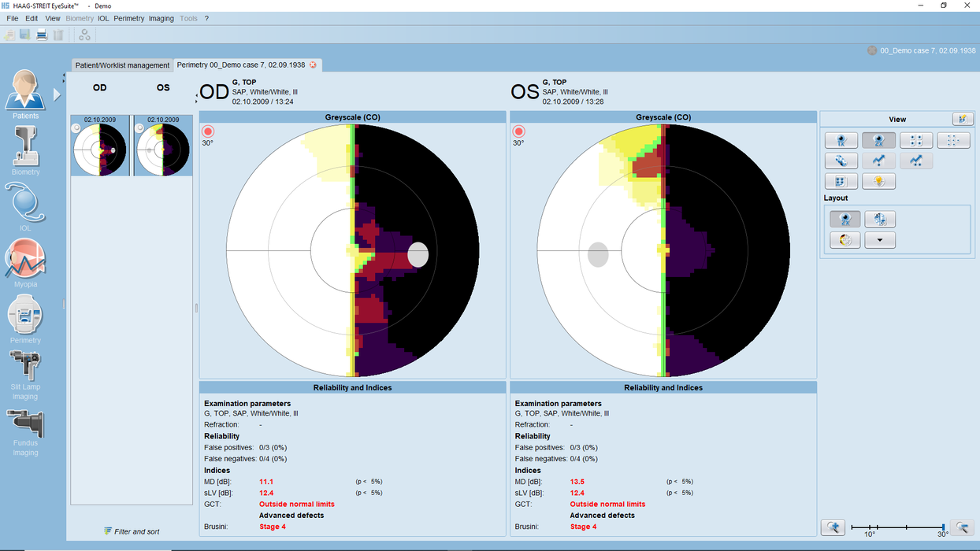Open the Perimetry menu

pyautogui.click(x=129, y=18)
